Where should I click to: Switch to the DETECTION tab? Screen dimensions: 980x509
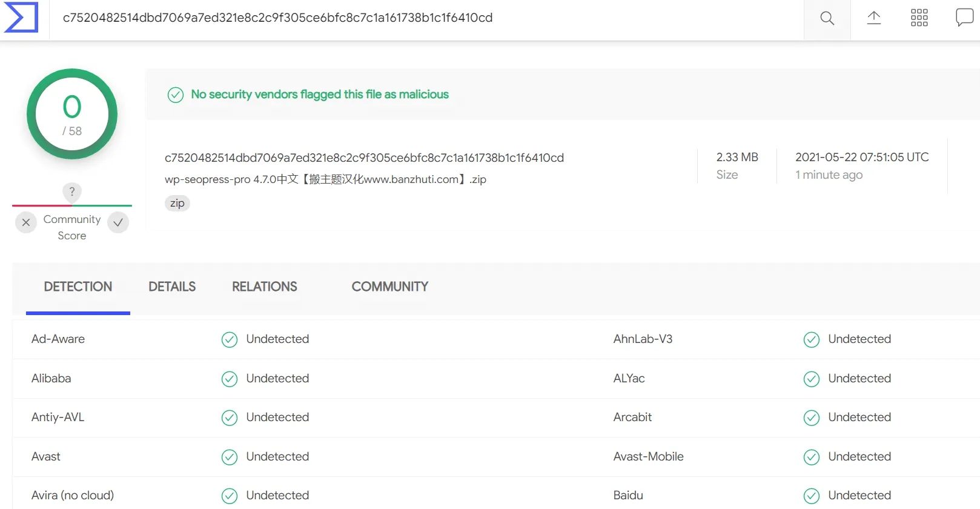(x=78, y=287)
